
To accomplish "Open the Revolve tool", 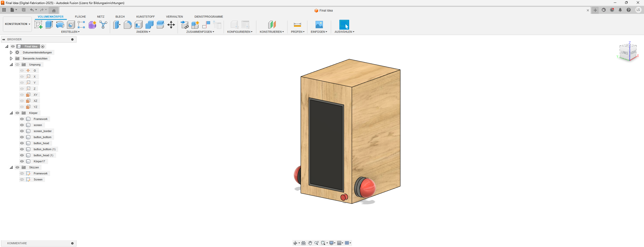I will pos(60,25).
